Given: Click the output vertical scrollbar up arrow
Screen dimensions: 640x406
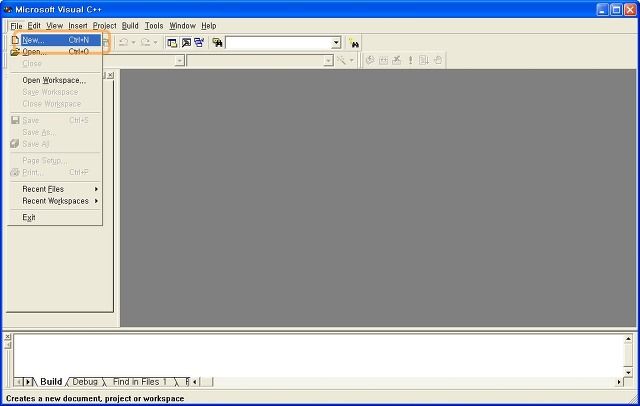Looking at the screenshot, I should (x=628, y=339).
